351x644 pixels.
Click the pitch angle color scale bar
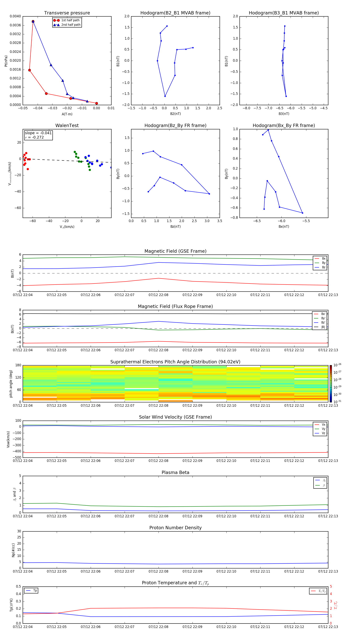pos(331,383)
